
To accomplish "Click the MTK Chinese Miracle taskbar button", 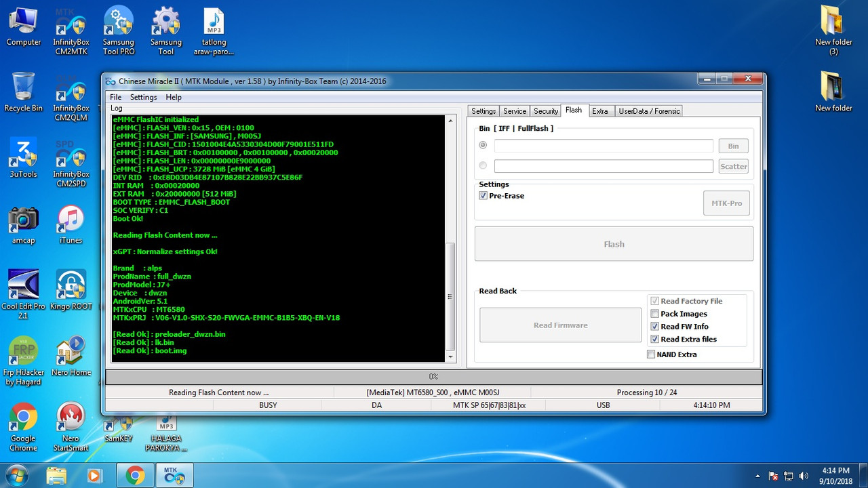I will click(175, 476).
